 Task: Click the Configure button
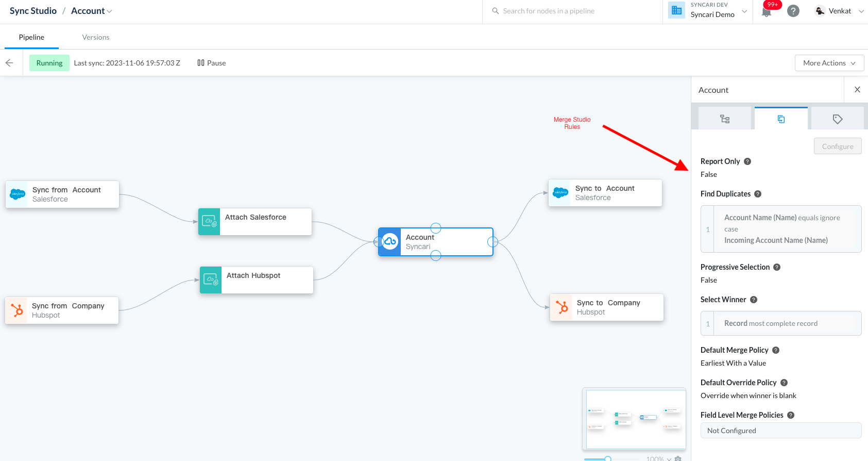[x=838, y=146]
